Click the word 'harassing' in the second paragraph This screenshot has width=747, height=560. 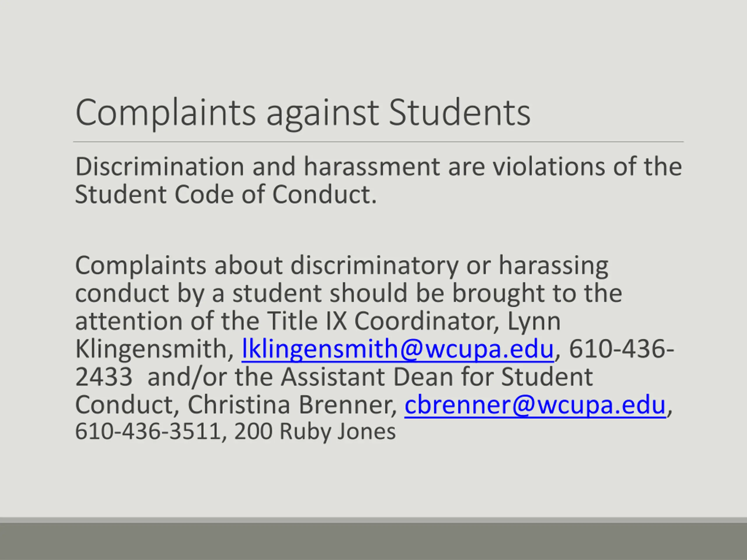pos(554,265)
